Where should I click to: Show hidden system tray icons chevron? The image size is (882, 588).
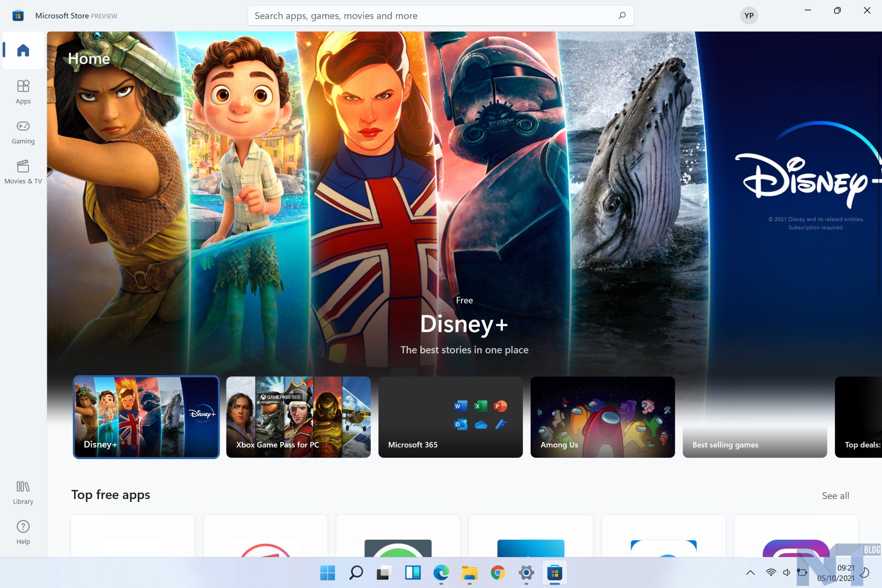point(750,572)
